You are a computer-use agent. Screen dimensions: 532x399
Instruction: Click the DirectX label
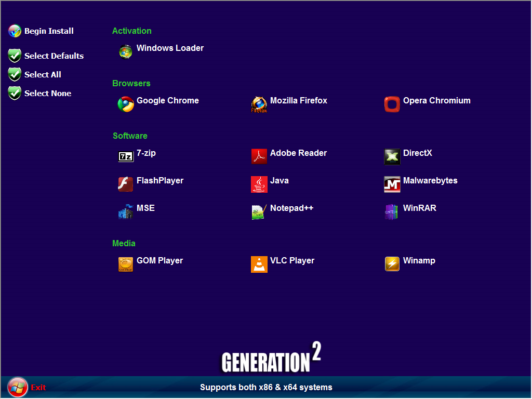[417, 153]
